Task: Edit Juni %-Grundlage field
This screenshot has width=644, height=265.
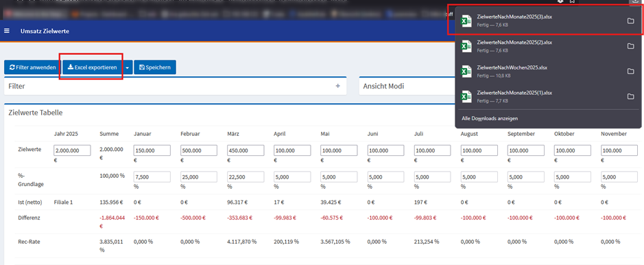Action: [x=386, y=177]
